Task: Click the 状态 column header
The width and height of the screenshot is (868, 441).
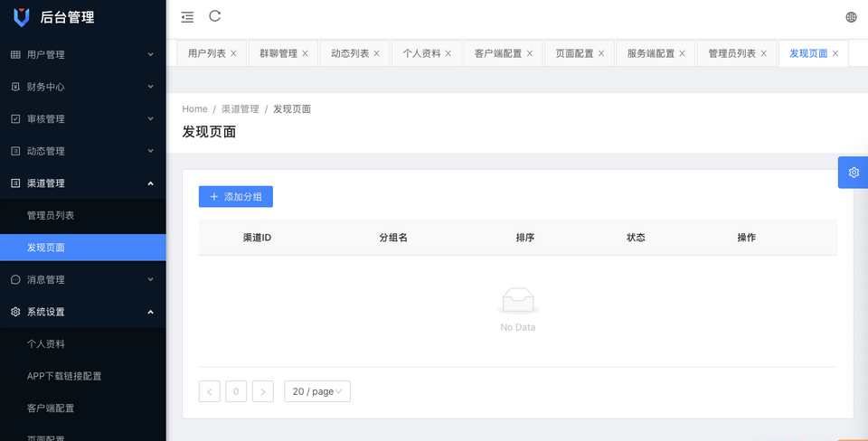Action: (636, 238)
